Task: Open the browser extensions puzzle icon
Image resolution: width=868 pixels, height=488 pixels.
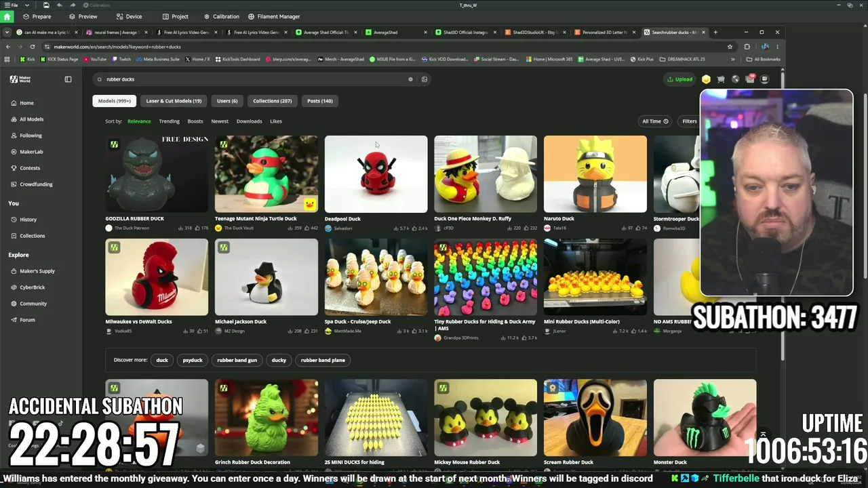Action: tap(747, 47)
